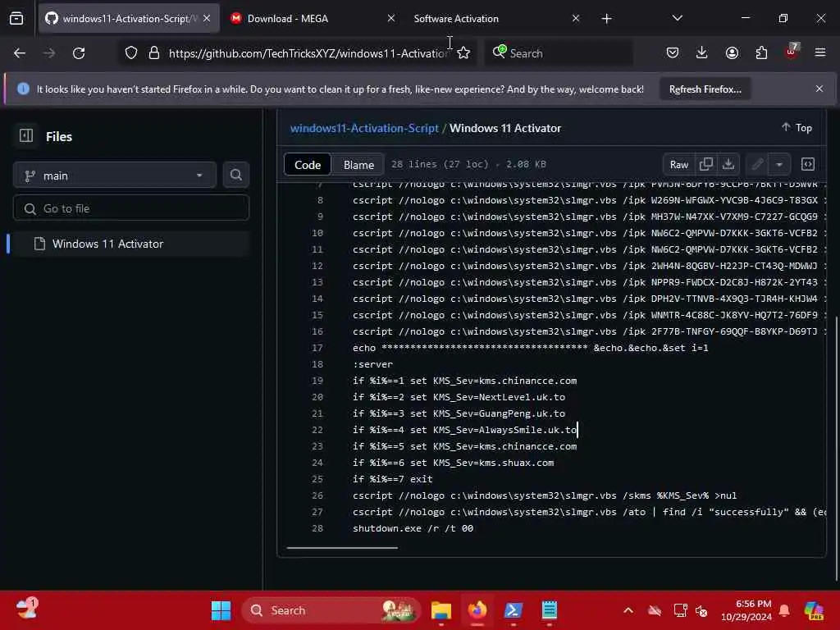
Task: Click line number 17
Action: pos(317,348)
